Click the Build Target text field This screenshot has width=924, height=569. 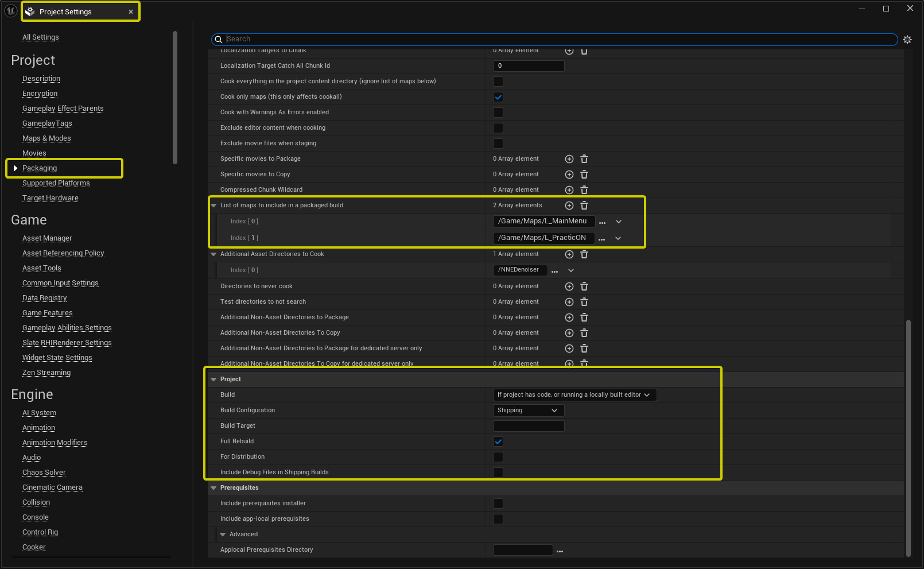528,426
